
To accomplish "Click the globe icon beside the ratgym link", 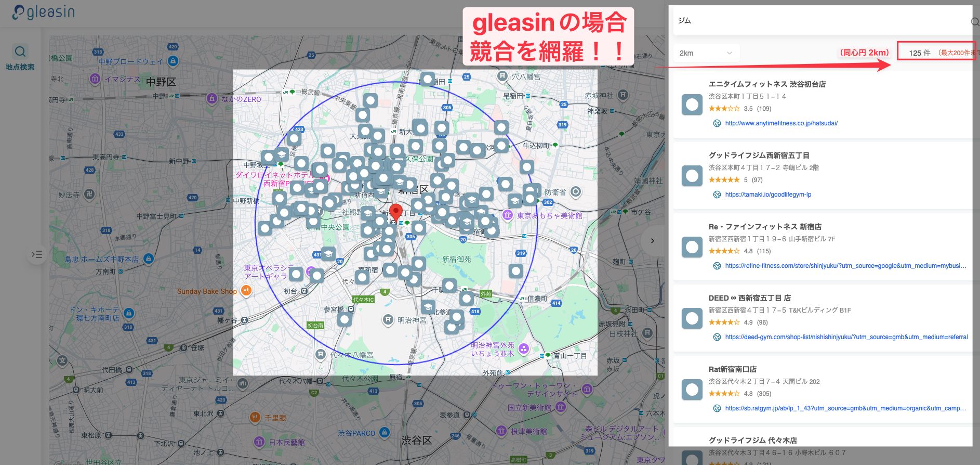I will click(x=717, y=408).
